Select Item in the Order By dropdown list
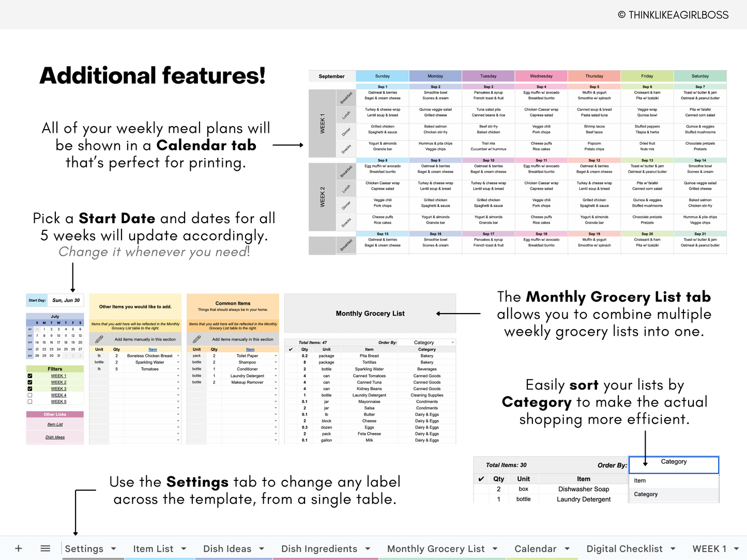Viewport: 747px width, 560px height. (639, 480)
